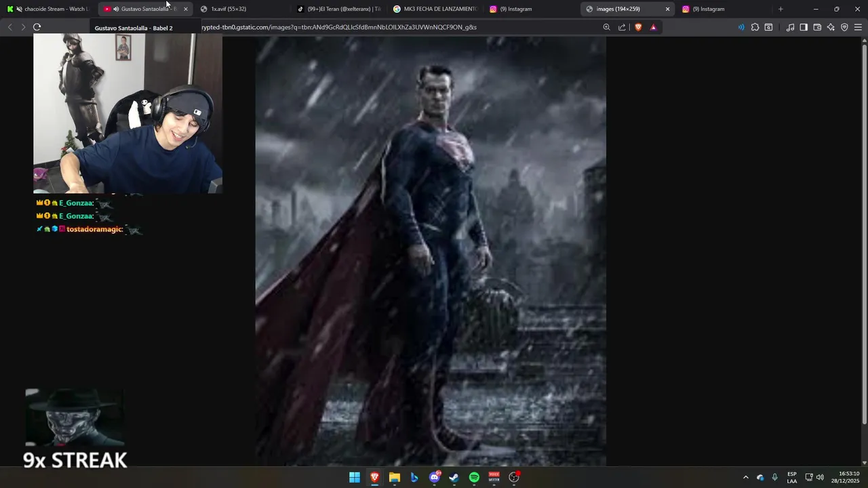
Task: Show hidden system tray icons
Action: point(746,477)
